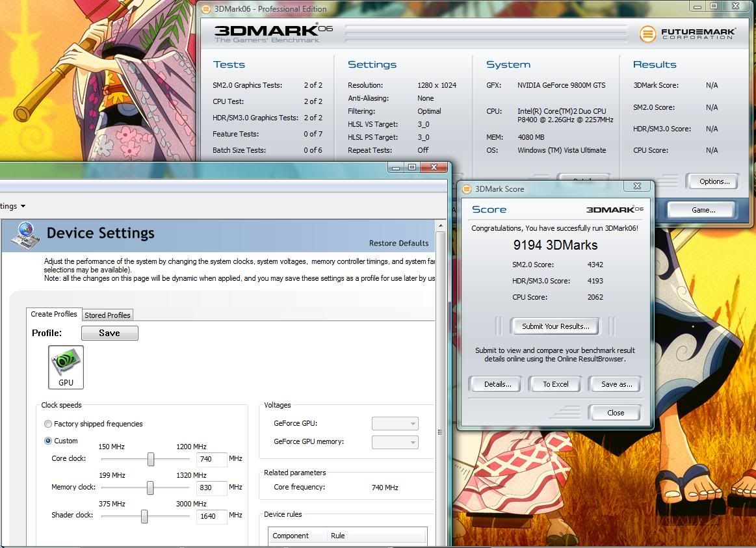
Task: Click the Shader clock MHz input field
Action: coord(211,516)
